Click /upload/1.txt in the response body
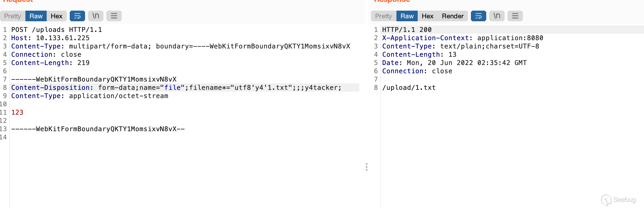The height and width of the screenshot is (208, 644). pos(409,88)
